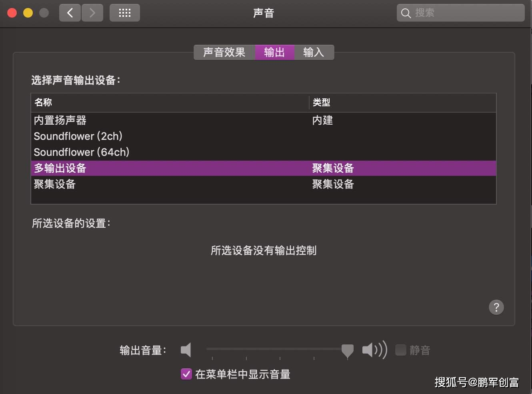Enable the 静音 mute checkbox
532x394 pixels.
pos(400,350)
